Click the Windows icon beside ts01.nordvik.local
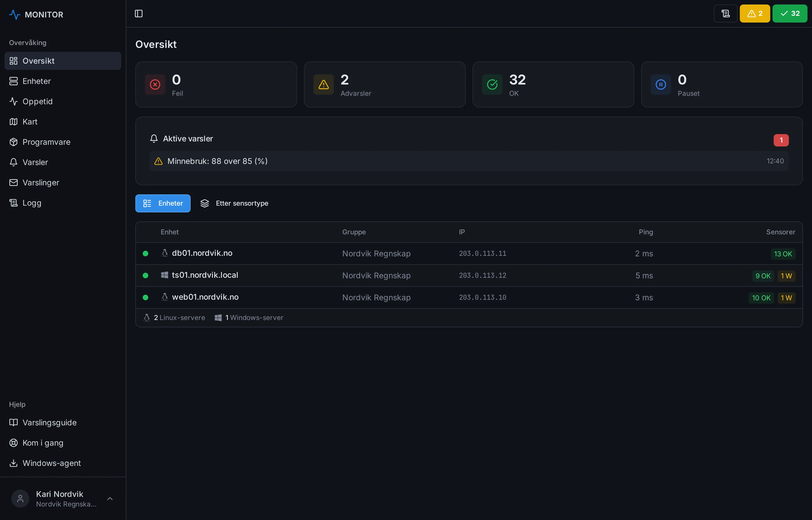The width and height of the screenshot is (812, 520). pyautogui.click(x=165, y=275)
